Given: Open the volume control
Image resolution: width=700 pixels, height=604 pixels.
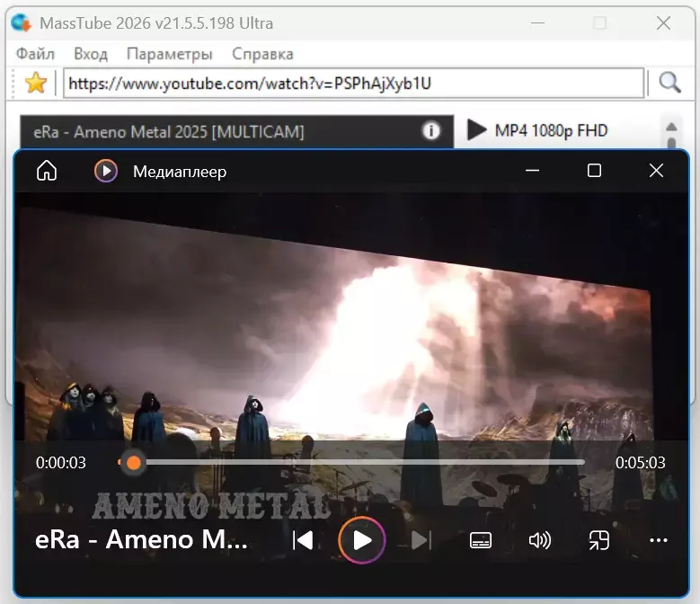Looking at the screenshot, I should [x=540, y=540].
